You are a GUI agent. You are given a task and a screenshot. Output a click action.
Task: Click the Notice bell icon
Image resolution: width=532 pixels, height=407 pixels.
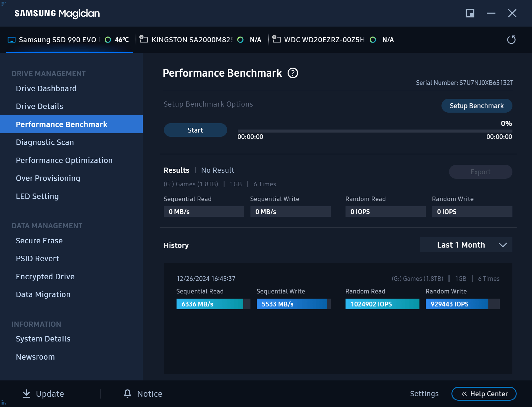(128, 393)
